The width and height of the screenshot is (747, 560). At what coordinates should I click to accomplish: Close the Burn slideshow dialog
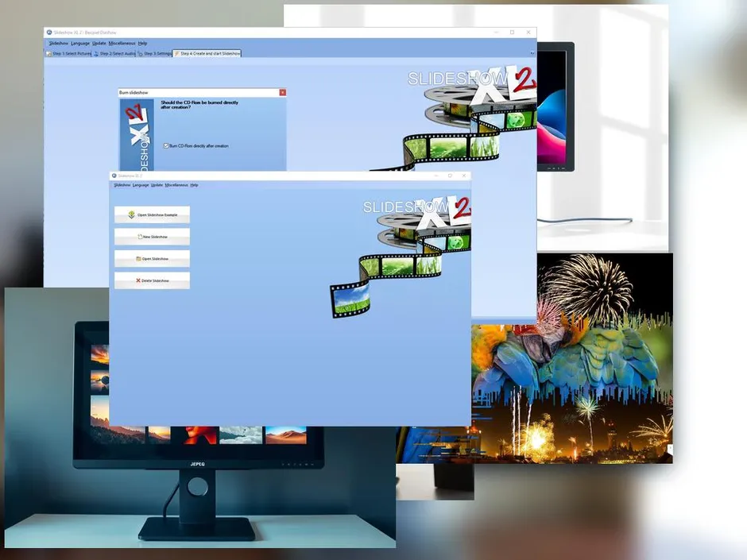pyautogui.click(x=282, y=93)
